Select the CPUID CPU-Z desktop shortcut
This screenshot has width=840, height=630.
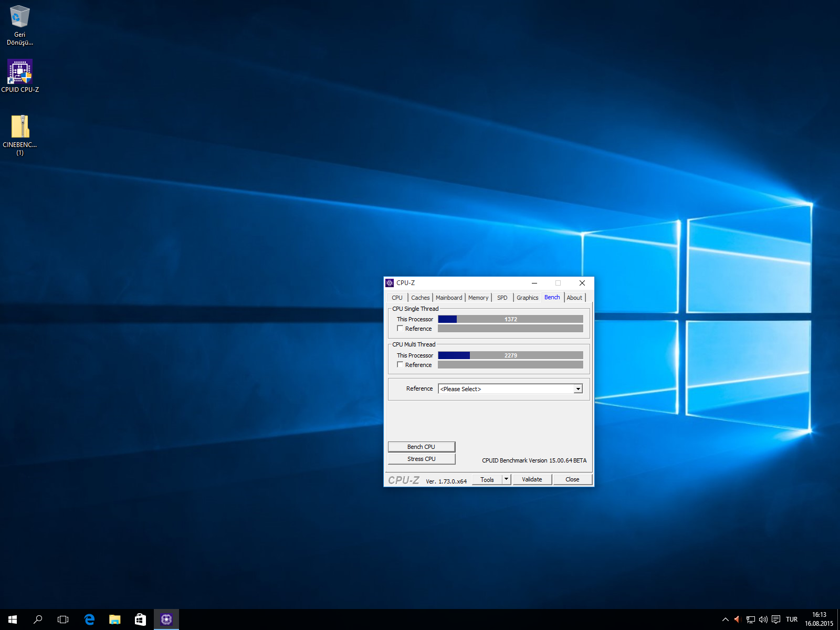[20, 76]
